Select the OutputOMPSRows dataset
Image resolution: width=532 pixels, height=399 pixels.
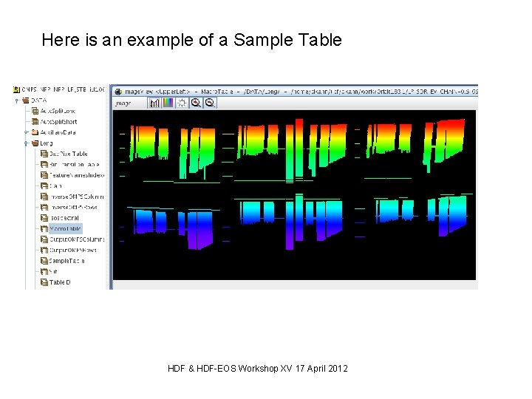pos(73,250)
